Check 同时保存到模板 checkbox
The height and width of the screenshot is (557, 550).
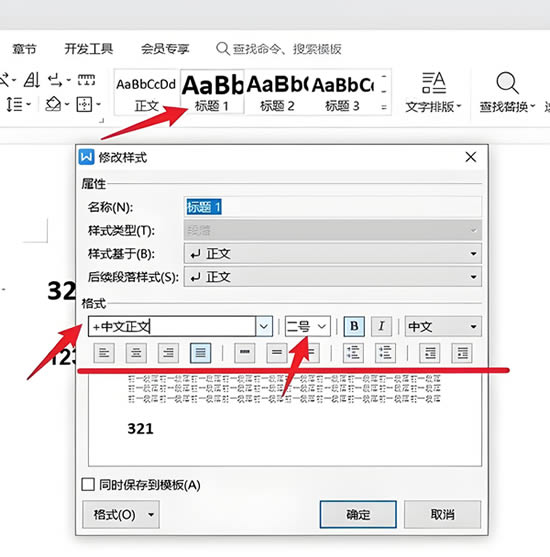tap(88, 485)
